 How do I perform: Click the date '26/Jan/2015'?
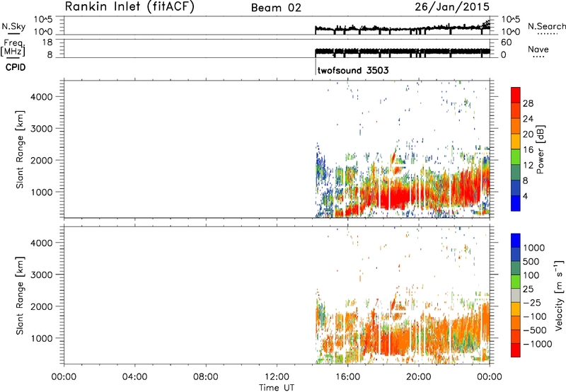coord(452,6)
